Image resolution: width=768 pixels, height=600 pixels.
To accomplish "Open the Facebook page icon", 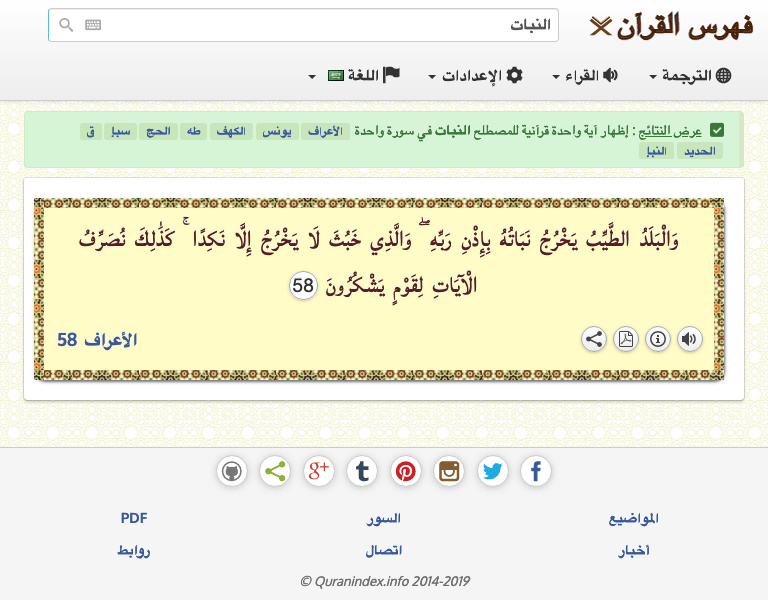I will [536, 471].
